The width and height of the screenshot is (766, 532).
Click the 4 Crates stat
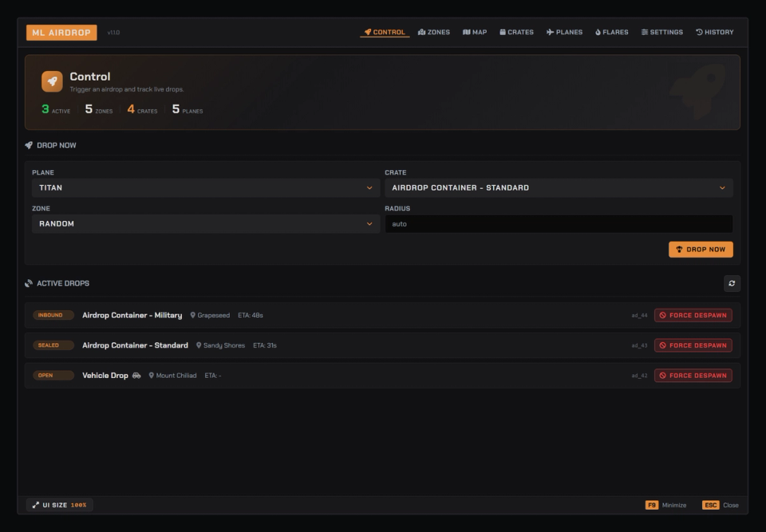click(142, 109)
